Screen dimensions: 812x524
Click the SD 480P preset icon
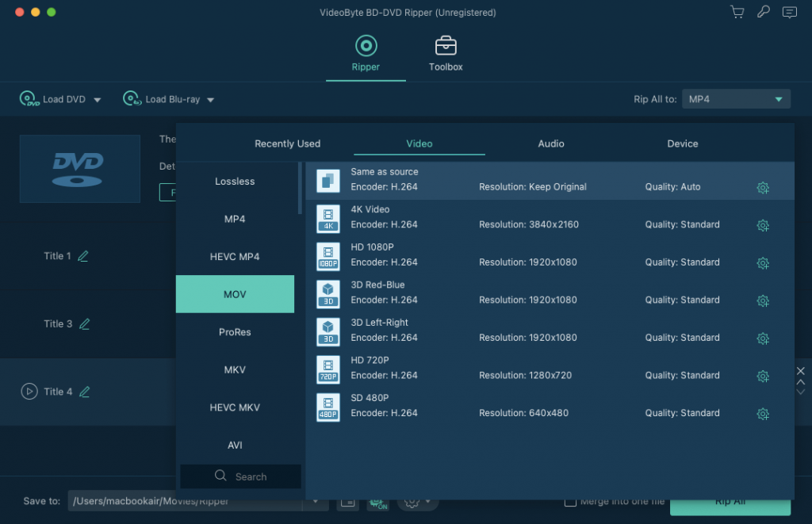(x=328, y=407)
